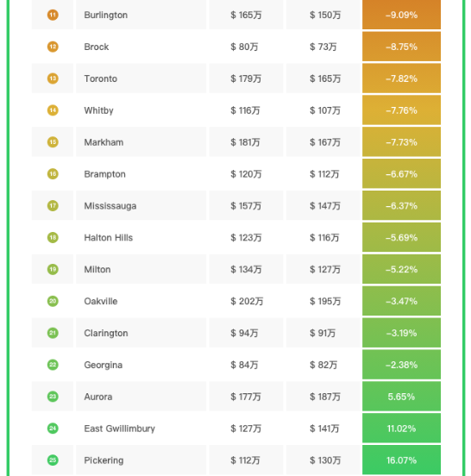Click the rank 11 badge for Burlington

click(x=53, y=15)
